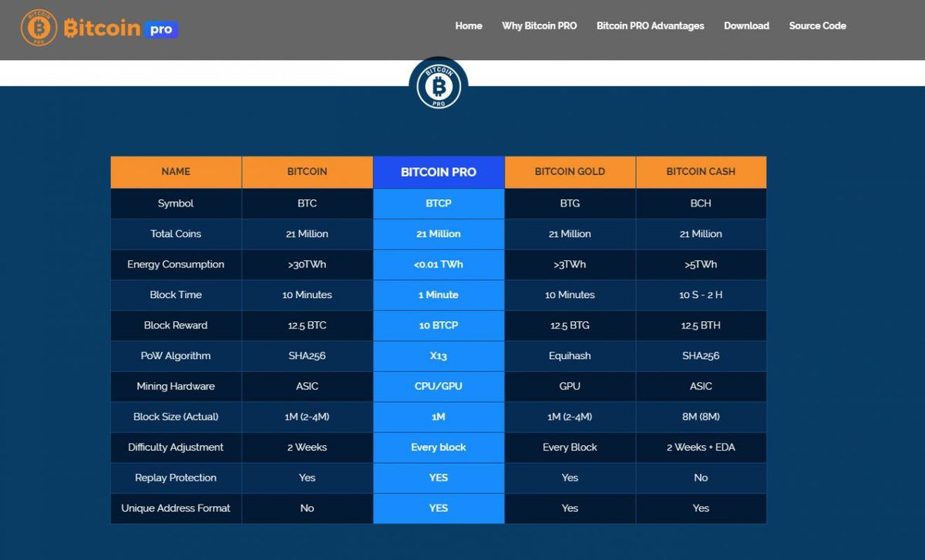The height and width of the screenshot is (560, 925).
Task: Click 21 Million in the Bitcoin Cash column
Action: pyautogui.click(x=701, y=234)
